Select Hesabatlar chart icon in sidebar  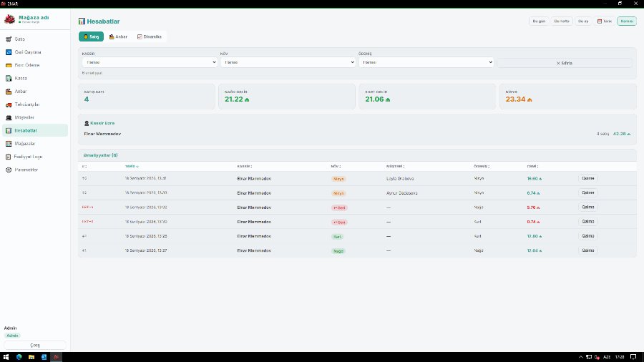pyautogui.click(x=8, y=130)
